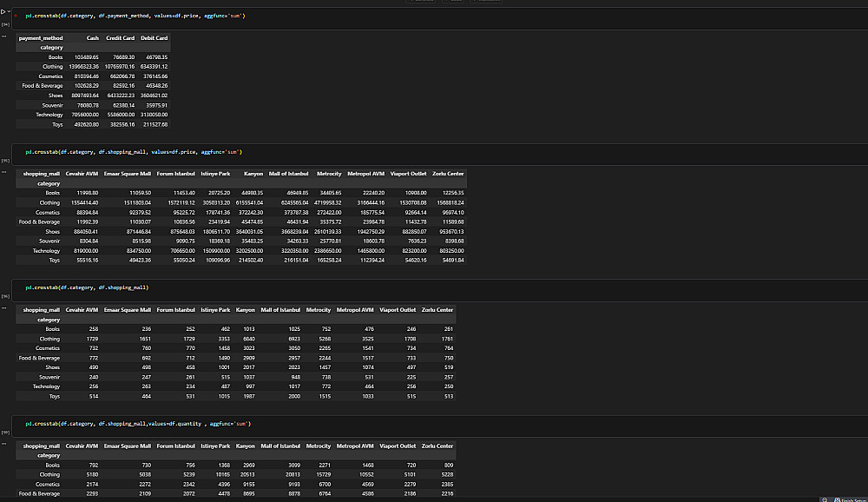Image resolution: width=868 pixels, height=502 pixels.
Task: Open output actions menu for the count crosstab table
Action: pos(3,308)
